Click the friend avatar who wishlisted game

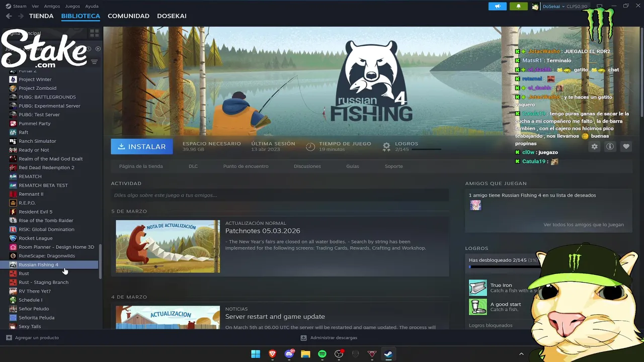pos(475,205)
